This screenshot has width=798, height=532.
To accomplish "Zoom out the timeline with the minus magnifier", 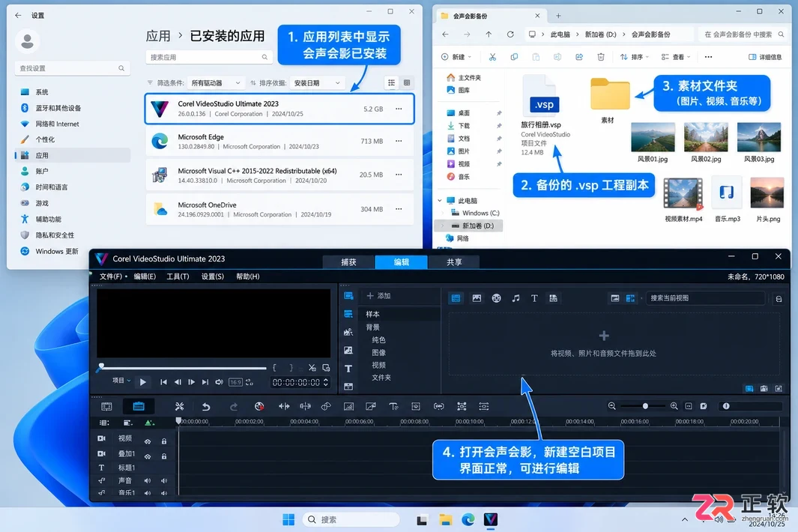I will point(611,406).
